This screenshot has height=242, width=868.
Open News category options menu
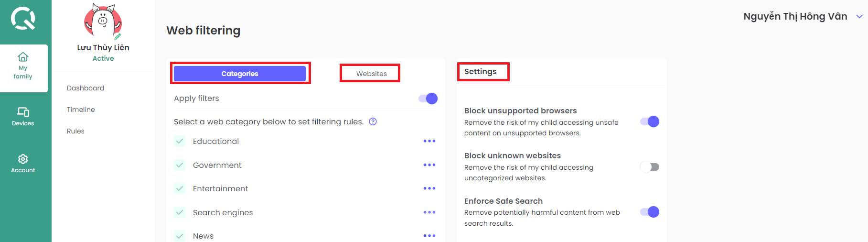(x=429, y=236)
